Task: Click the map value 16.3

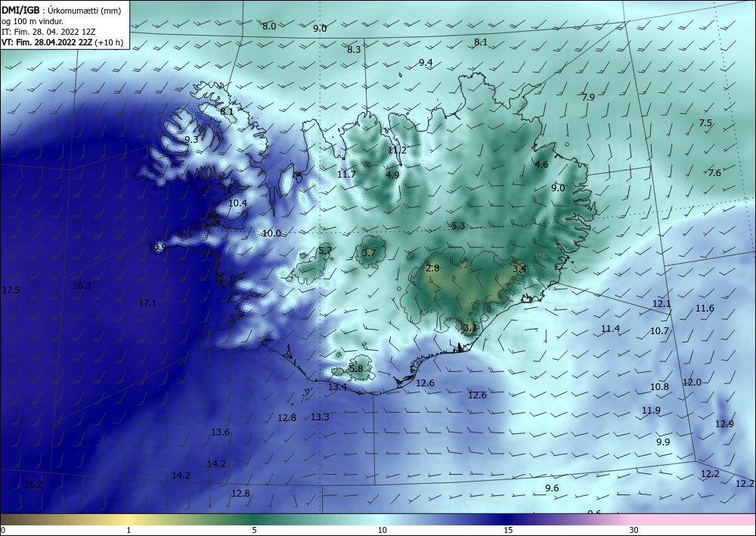Action: [x=82, y=285]
